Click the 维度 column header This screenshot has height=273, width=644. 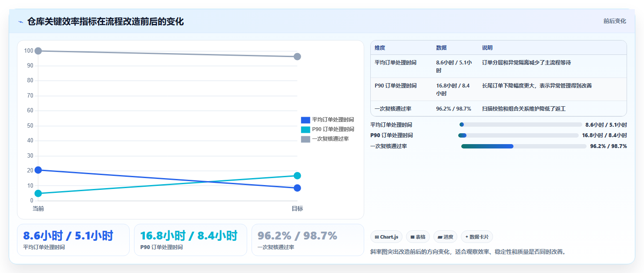point(380,48)
